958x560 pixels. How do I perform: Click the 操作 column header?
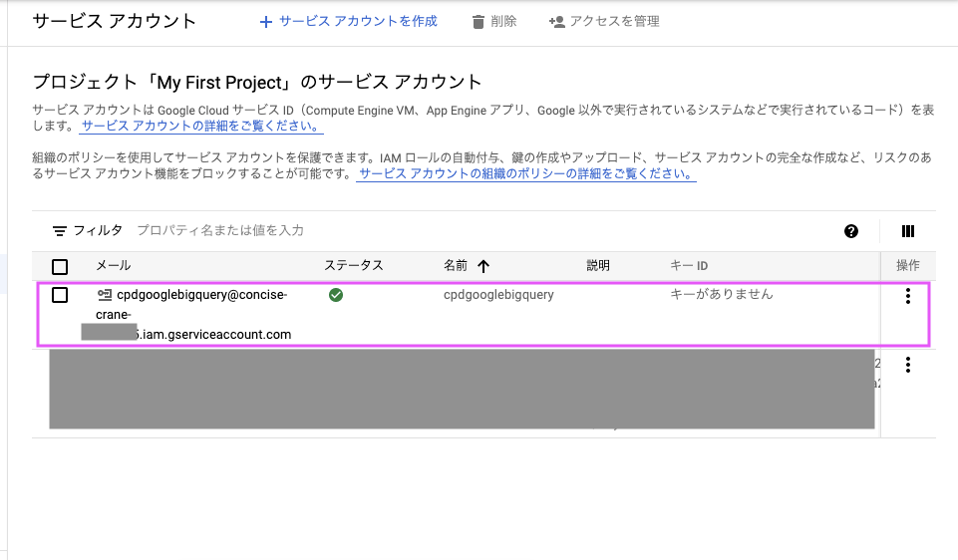(907, 265)
